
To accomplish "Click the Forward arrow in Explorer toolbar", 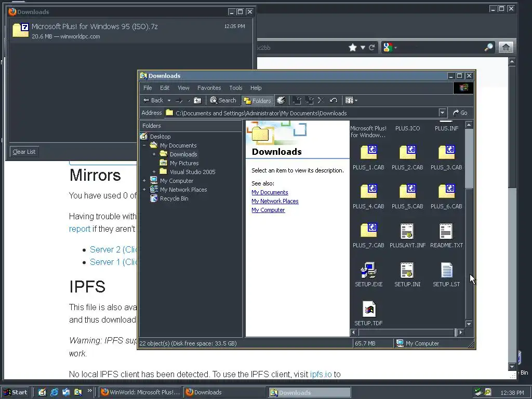I will point(179,100).
